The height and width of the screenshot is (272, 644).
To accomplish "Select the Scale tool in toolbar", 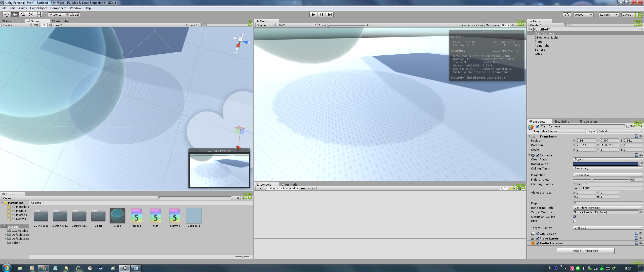I will click(x=31, y=15).
